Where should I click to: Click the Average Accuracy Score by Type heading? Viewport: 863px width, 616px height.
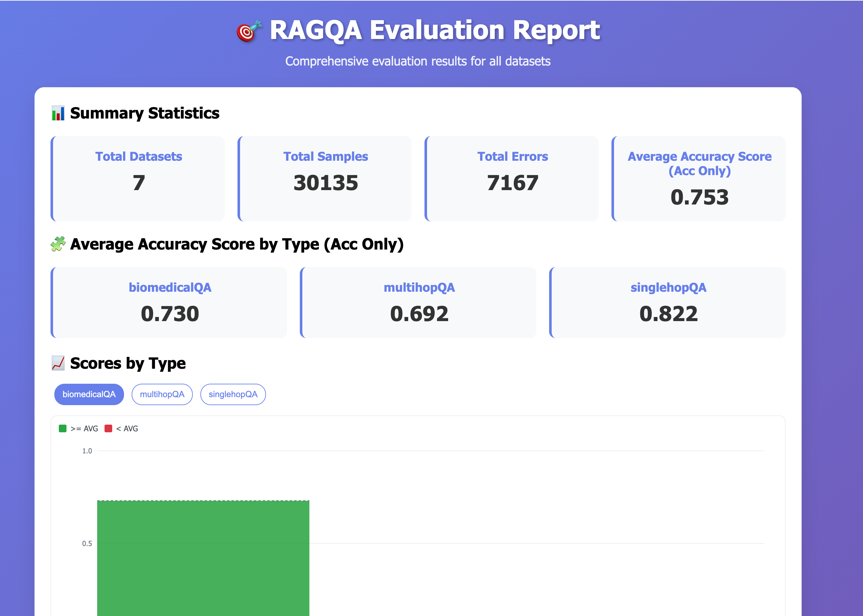tap(237, 244)
